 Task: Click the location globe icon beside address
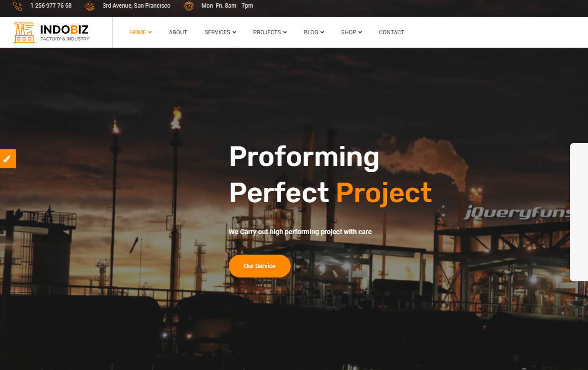click(x=90, y=6)
